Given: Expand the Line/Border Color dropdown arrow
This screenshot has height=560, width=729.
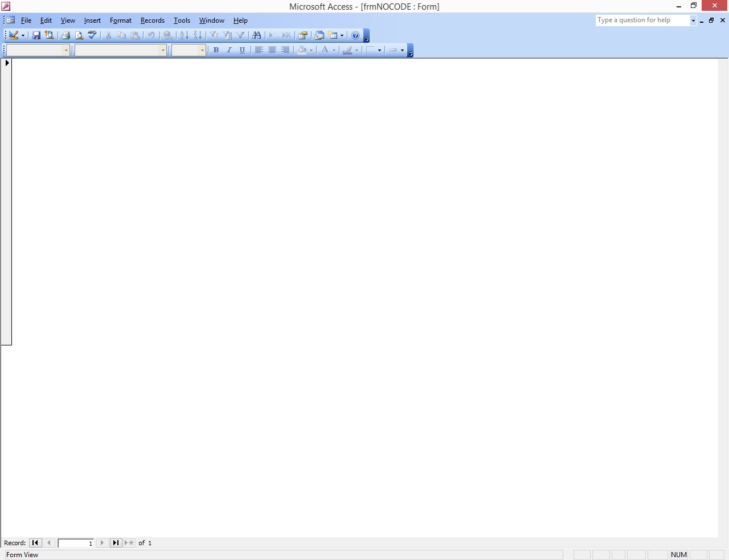Looking at the screenshot, I should tap(357, 50).
